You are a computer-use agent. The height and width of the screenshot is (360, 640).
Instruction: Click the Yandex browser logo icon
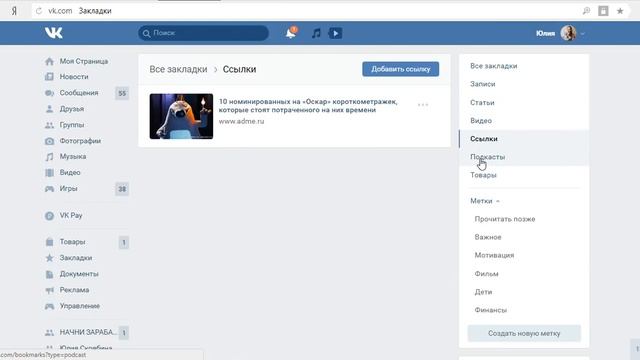click(x=14, y=11)
